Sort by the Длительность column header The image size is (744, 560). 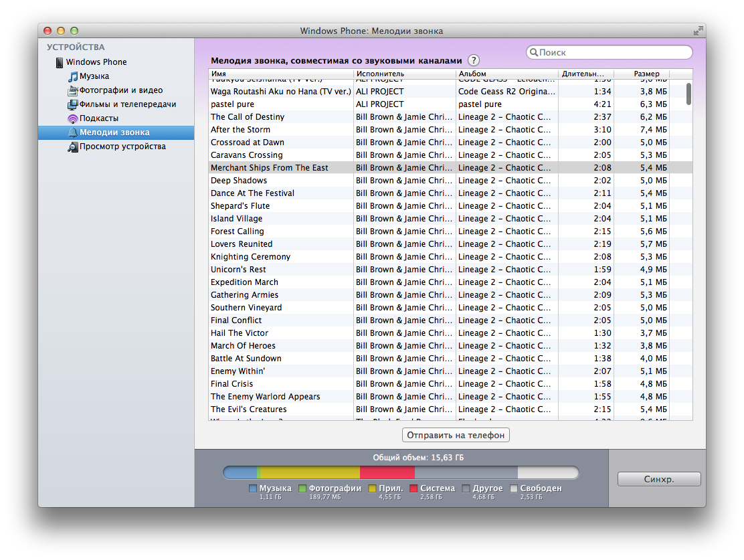click(586, 74)
